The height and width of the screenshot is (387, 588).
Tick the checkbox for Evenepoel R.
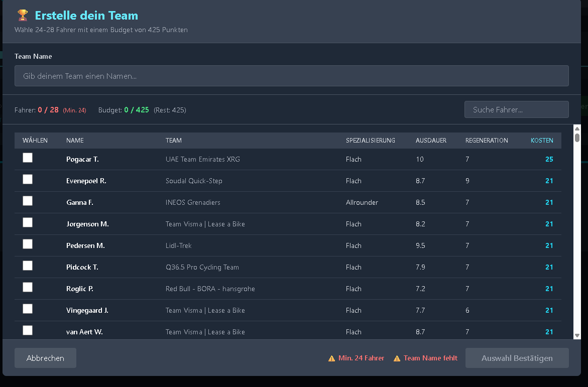pyautogui.click(x=28, y=180)
